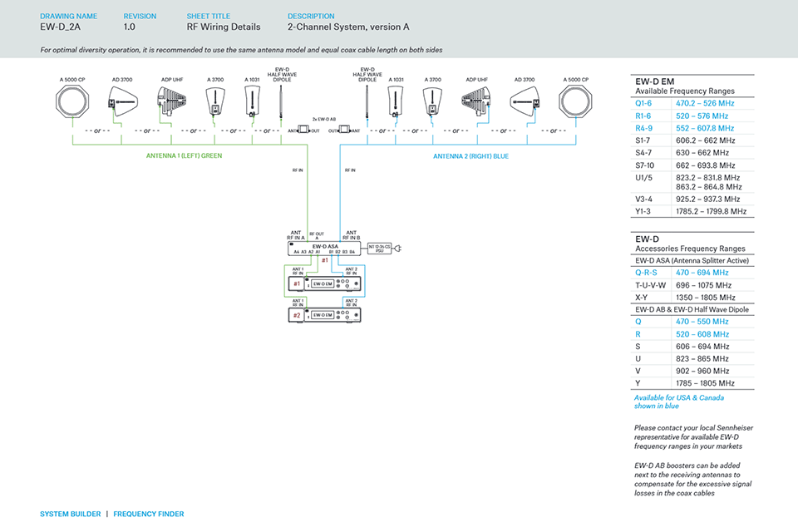Viewport: 798px width, 532px height.
Task: Click the "X-Y" splitter range label
Action: coord(641,298)
